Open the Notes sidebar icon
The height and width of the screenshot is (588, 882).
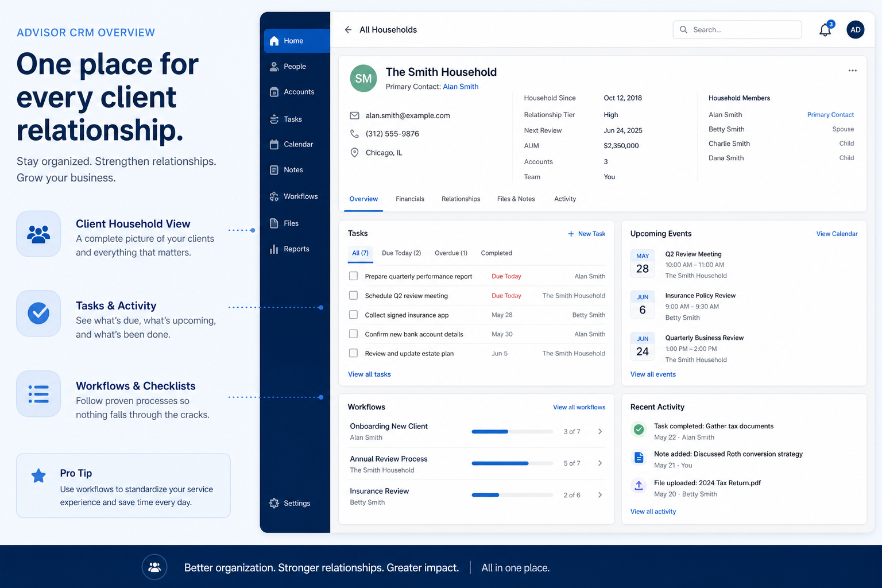[274, 170]
